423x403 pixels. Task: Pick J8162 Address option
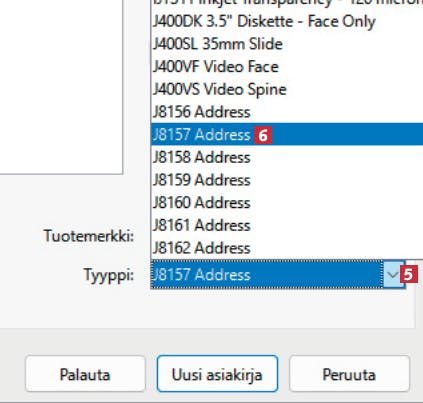[287, 248]
